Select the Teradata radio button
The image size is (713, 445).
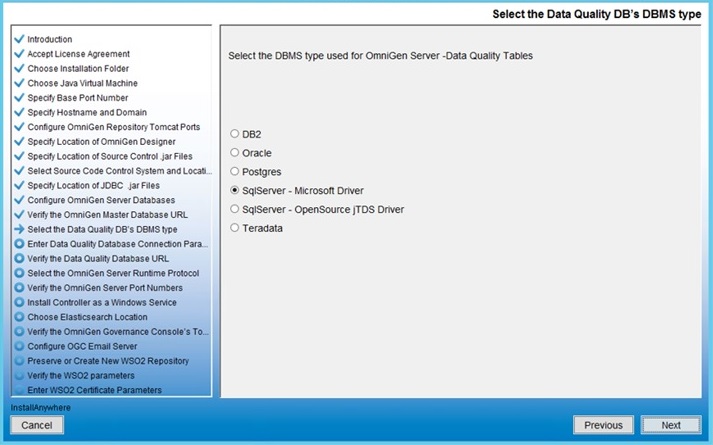click(234, 228)
